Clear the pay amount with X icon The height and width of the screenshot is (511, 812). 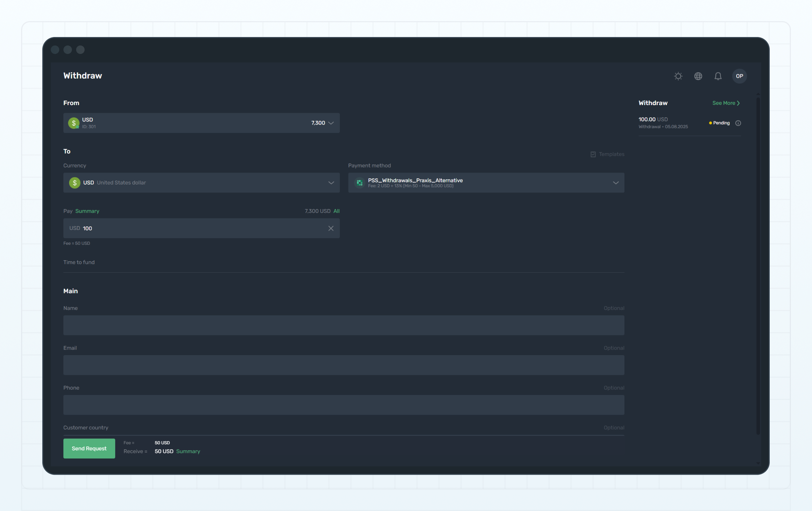(331, 229)
